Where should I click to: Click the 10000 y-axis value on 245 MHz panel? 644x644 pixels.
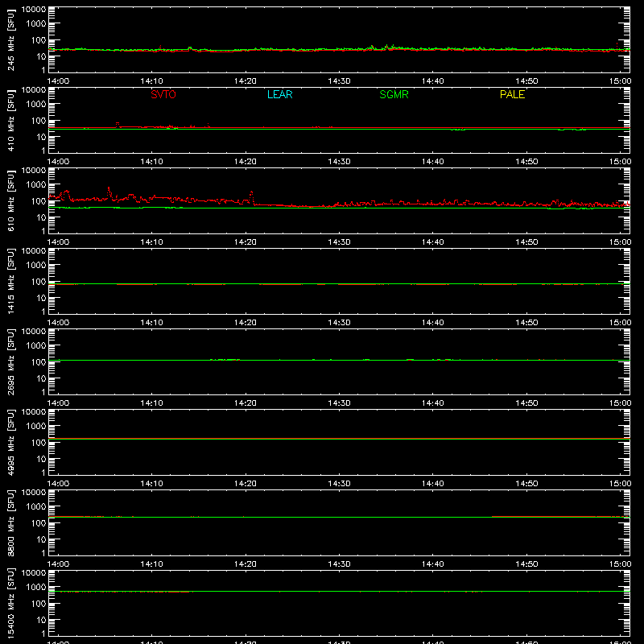click(34, 10)
